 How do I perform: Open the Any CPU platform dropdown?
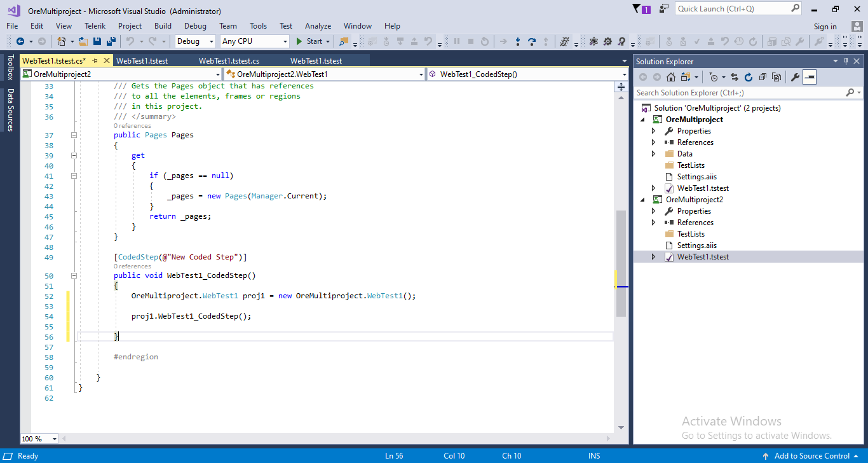(x=254, y=41)
